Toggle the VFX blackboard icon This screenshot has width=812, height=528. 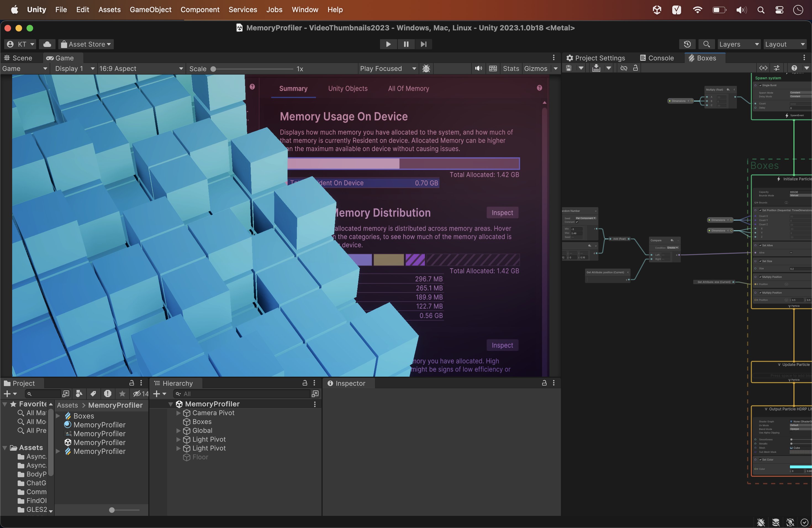(763, 68)
